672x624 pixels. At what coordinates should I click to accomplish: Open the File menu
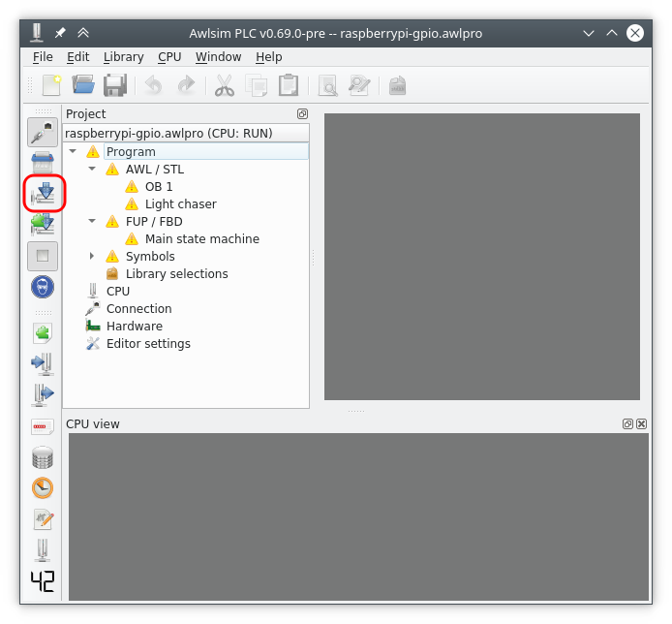coord(43,57)
